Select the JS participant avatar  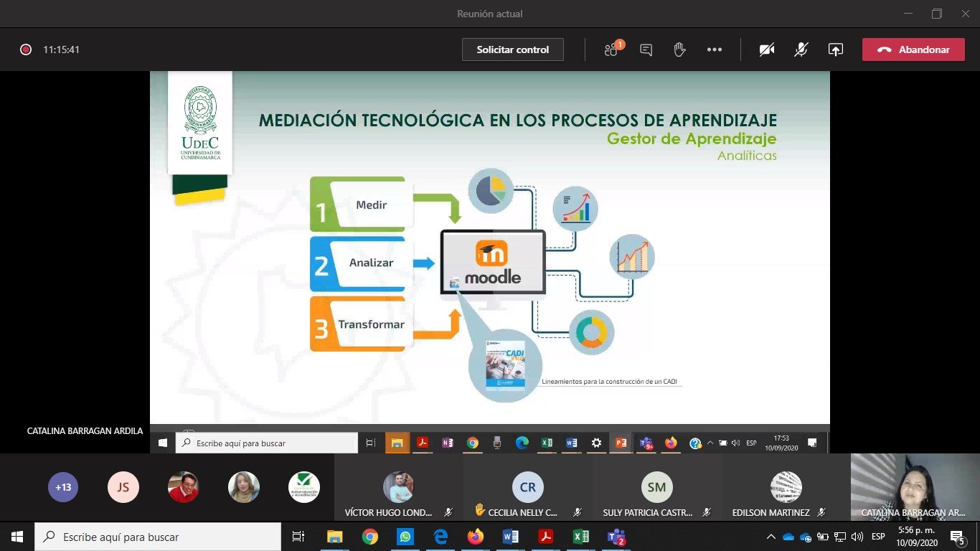point(123,487)
